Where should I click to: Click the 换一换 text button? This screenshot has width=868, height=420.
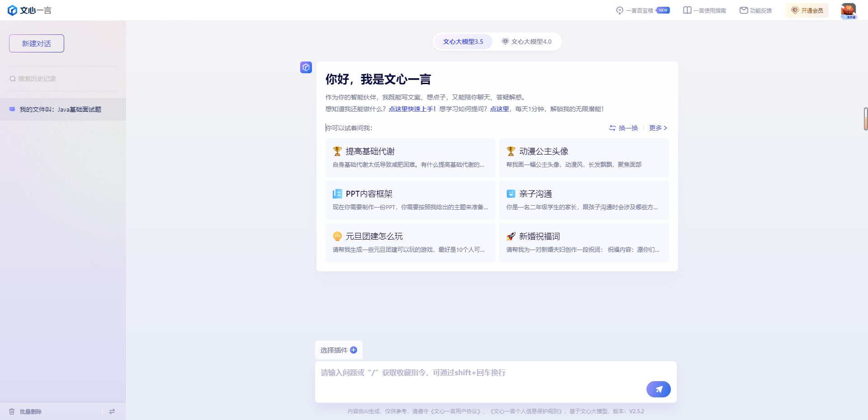(x=628, y=128)
